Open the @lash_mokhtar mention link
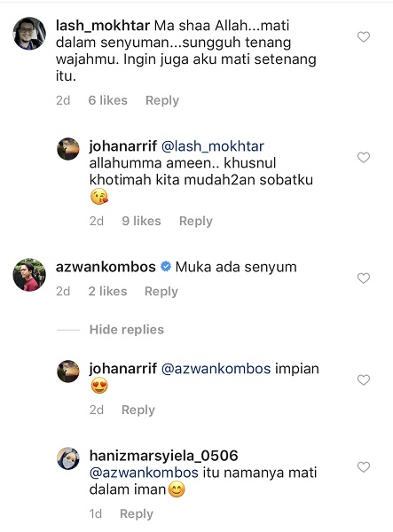 click(x=213, y=146)
